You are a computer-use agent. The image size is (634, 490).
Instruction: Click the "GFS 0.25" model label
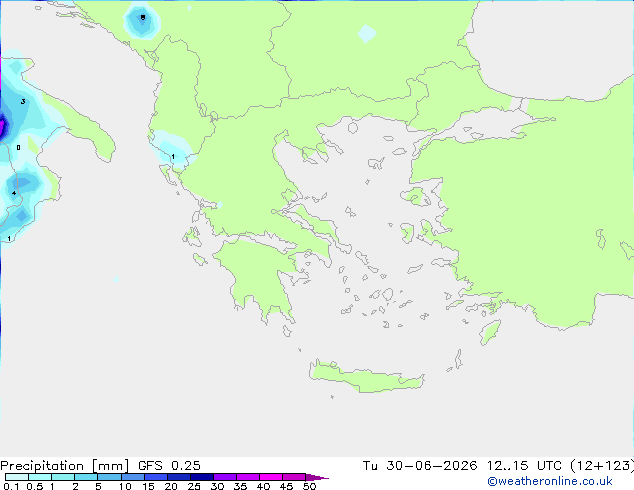click(x=169, y=466)
